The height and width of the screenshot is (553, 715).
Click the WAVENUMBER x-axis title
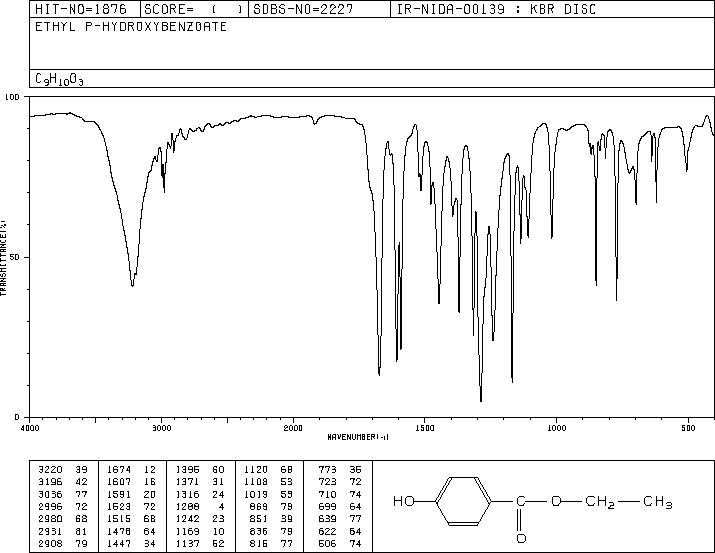click(358, 437)
